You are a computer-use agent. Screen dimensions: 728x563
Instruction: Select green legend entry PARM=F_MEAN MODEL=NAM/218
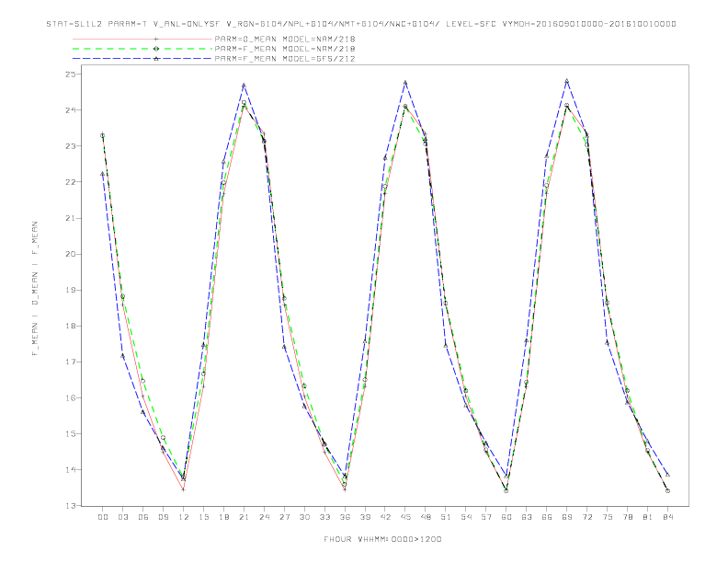[x=285, y=49]
